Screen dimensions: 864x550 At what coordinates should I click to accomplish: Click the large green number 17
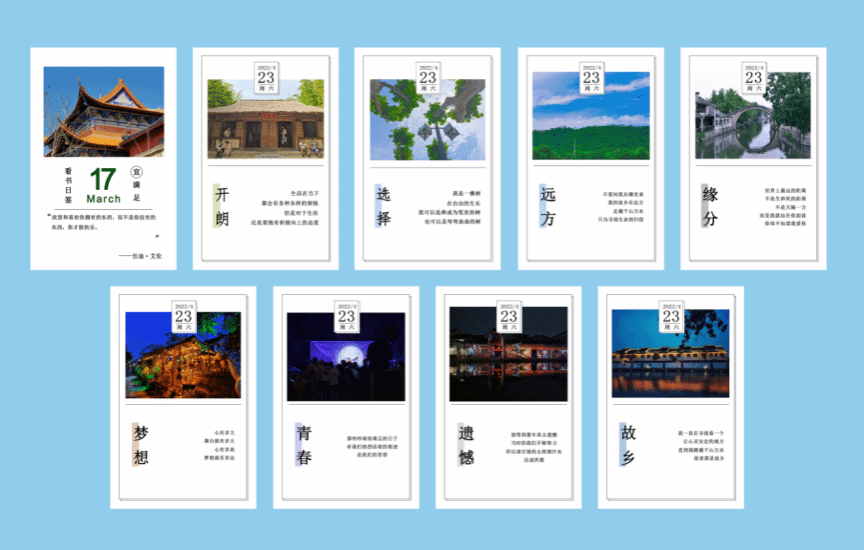102,180
